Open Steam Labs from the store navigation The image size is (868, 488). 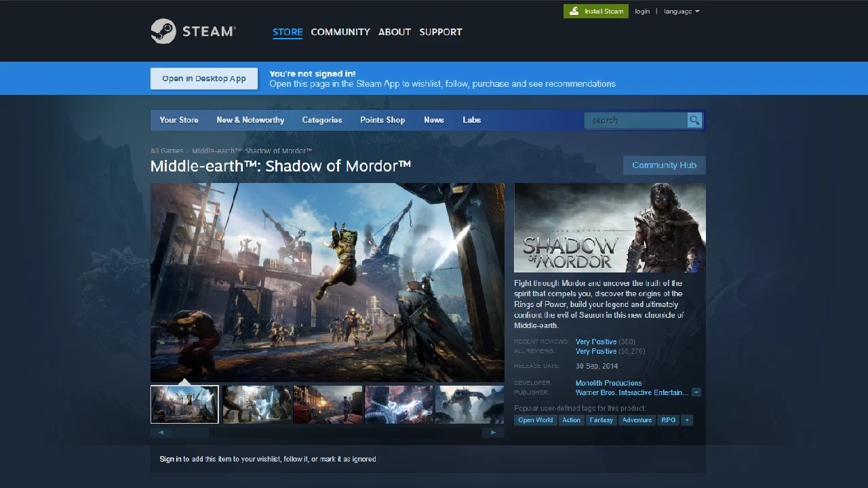471,120
